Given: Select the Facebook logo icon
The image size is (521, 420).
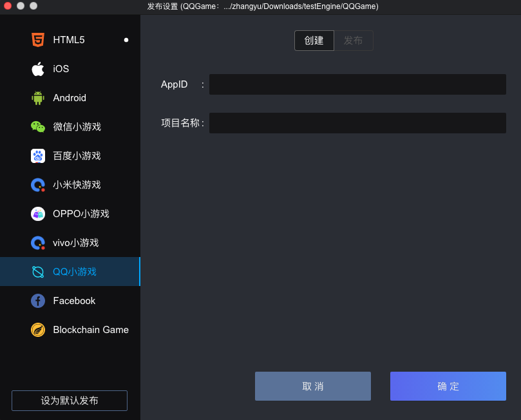Looking at the screenshot, I should (x=38, y=301).
